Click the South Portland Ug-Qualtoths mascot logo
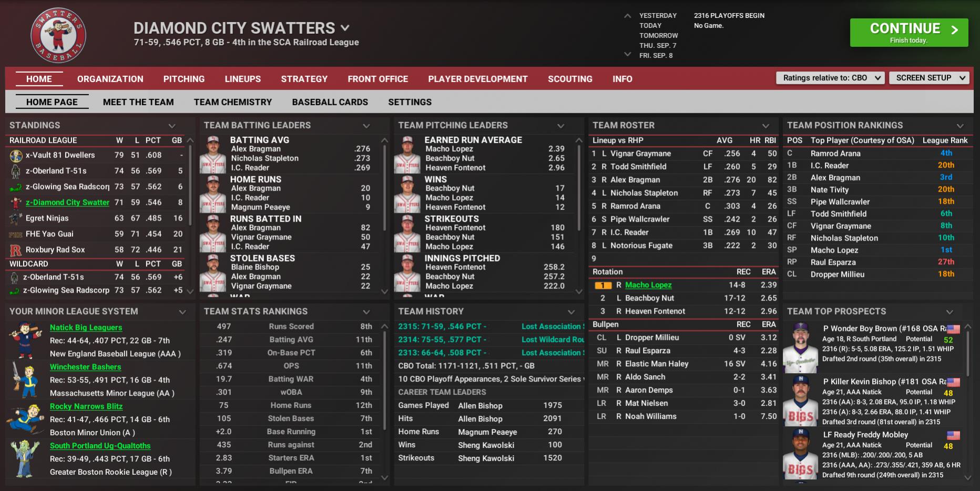Viewport: 980px width, 491px height. tap(25, 458)
